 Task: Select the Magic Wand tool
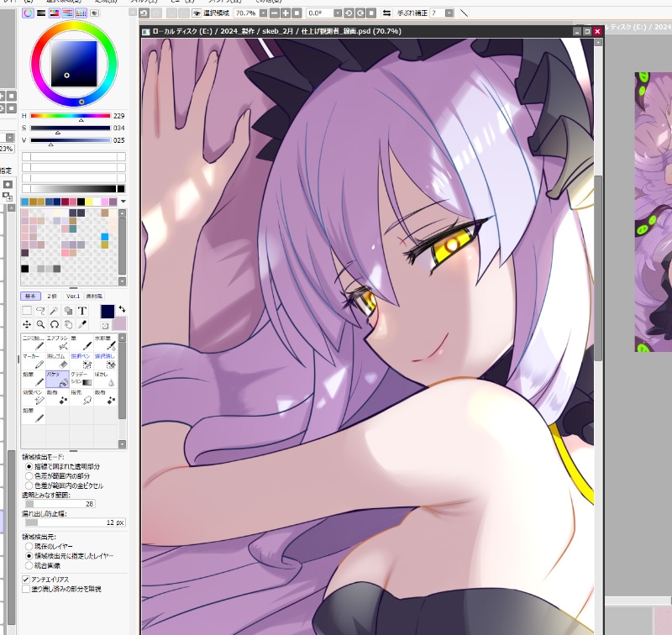pos(55,311)
